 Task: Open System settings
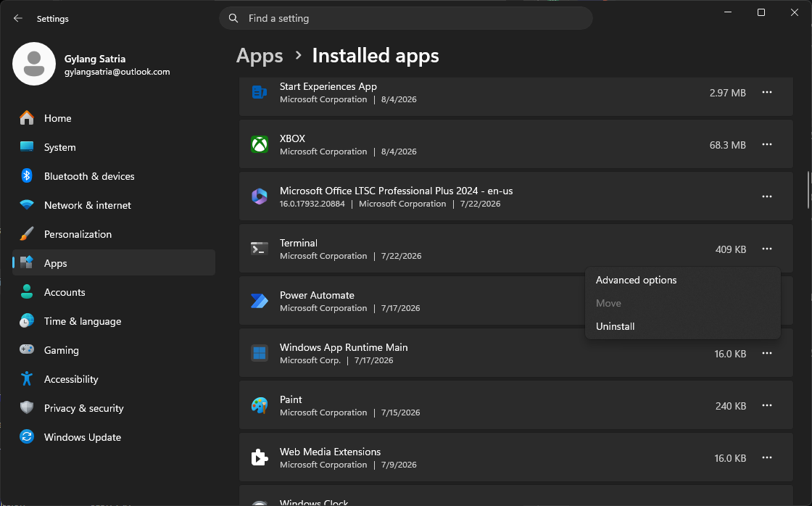(113, 147)
